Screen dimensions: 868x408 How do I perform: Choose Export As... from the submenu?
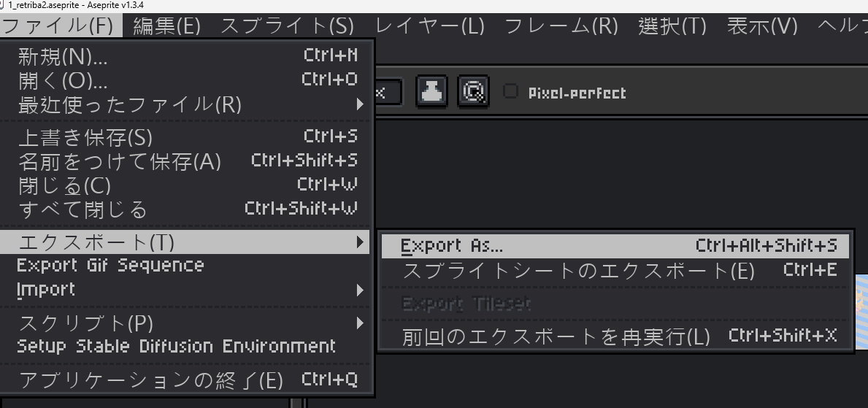click(453, 246)
